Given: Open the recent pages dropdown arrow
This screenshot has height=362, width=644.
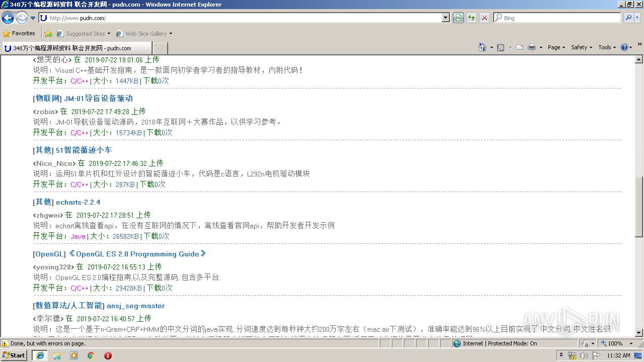Looking at the screenshot, I should click(x=33, y=18).
